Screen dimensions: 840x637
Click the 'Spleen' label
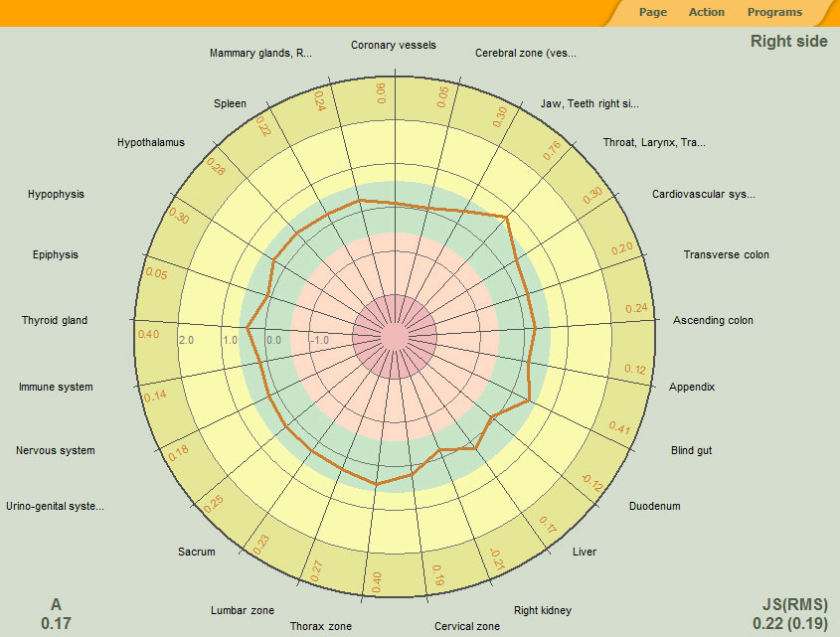click(x=230, y=103)
